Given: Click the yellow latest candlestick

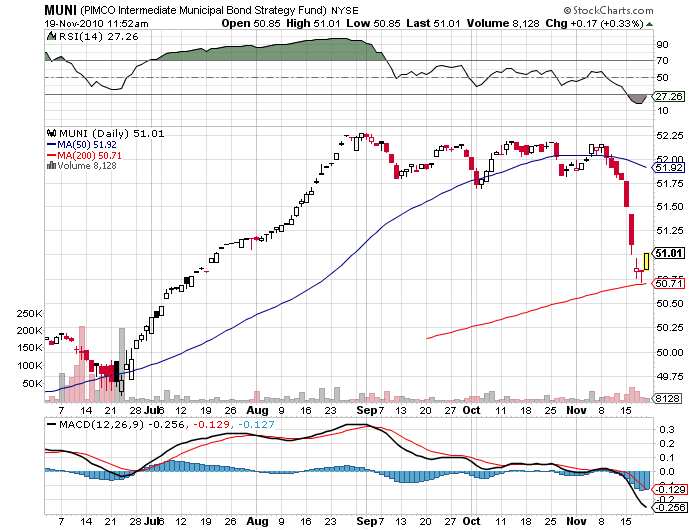Looking at the screenshot, I should click(x=646, y=261).
